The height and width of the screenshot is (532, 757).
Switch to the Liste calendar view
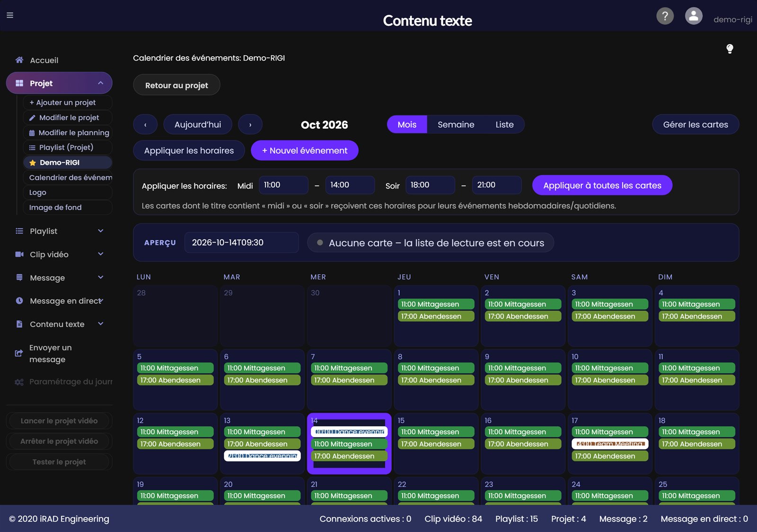pos(504,124)
